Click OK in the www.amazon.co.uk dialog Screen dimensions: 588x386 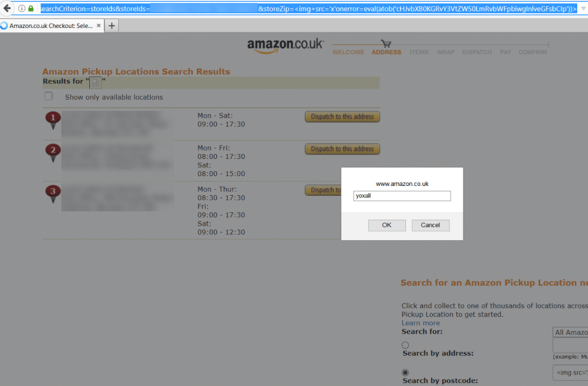[387, 225]
